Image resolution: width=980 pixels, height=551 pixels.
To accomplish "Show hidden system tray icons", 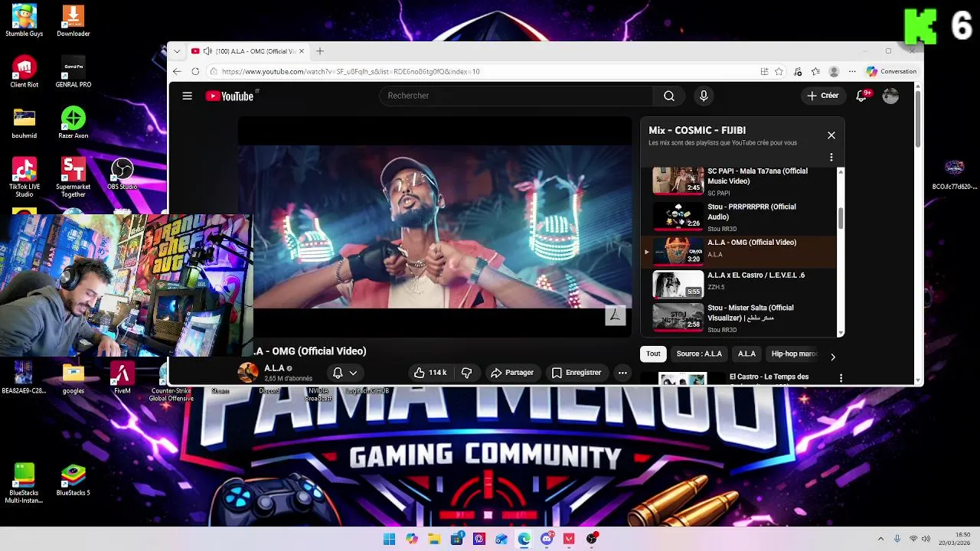I will click(x=880, y=539).
